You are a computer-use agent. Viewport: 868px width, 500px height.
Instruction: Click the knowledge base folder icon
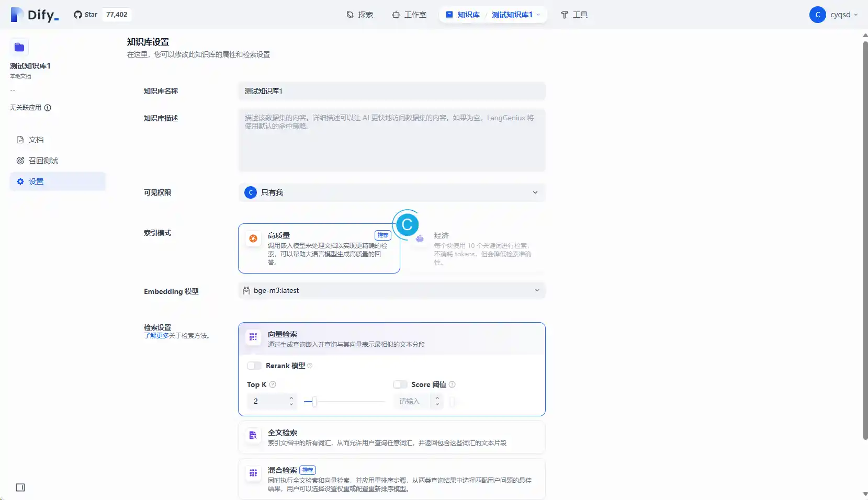19,47
